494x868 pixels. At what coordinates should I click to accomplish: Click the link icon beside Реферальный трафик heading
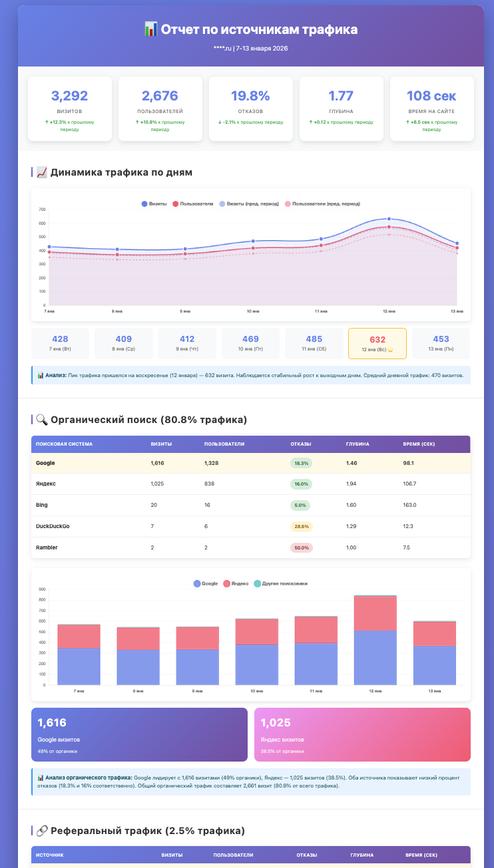click(x=41, y=831)
